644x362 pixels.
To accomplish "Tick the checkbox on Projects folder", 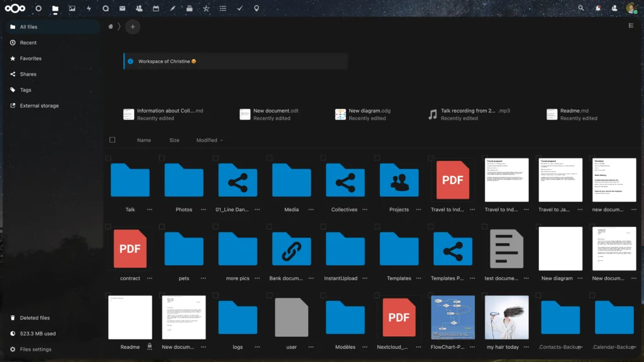I will [377, 158].
